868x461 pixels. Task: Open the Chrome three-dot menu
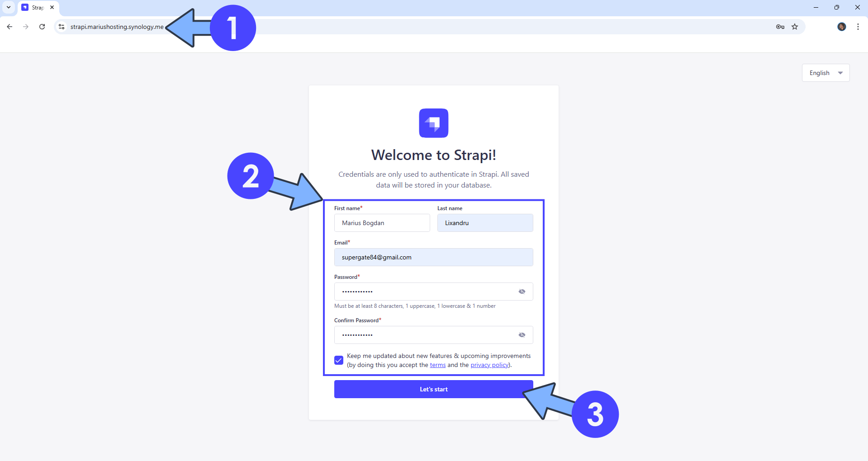click(858, 27)
